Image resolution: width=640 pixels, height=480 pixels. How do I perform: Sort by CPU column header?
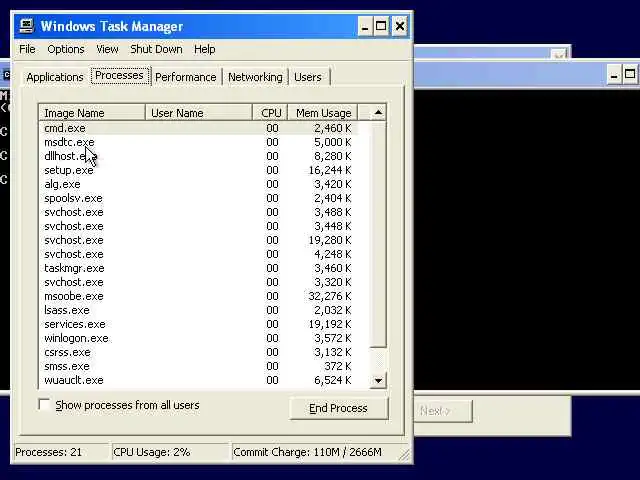coord(270,113)
